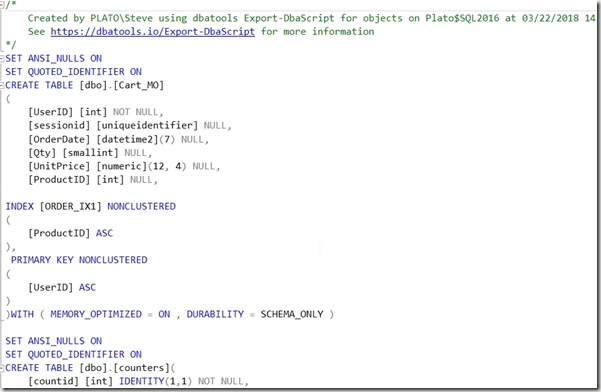This screenshot has height=392, width=601.
Task: Click 'PLATO\Steve' in the header comment
Action: [x=122, y=18]
